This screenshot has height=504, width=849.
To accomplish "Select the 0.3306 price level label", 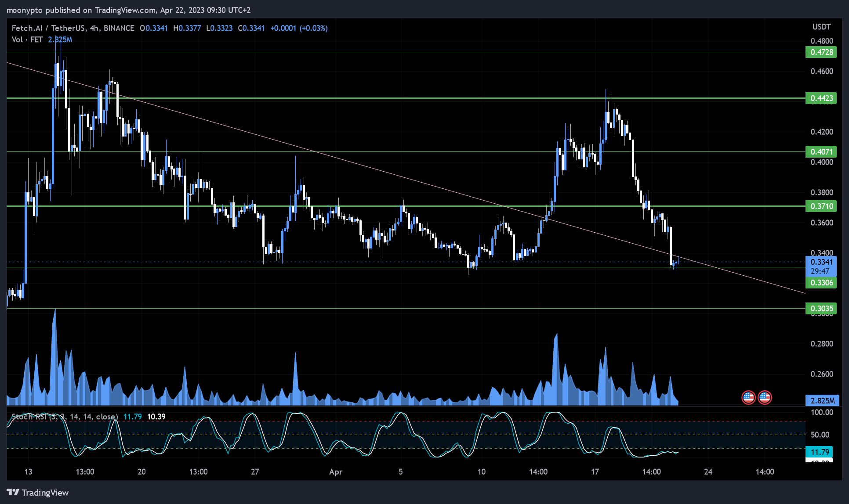I will click(821, 283).
